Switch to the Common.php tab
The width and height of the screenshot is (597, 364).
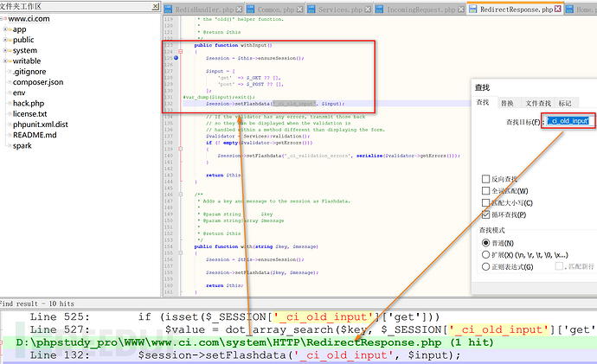pyautogui.click(x=276, y=10)
